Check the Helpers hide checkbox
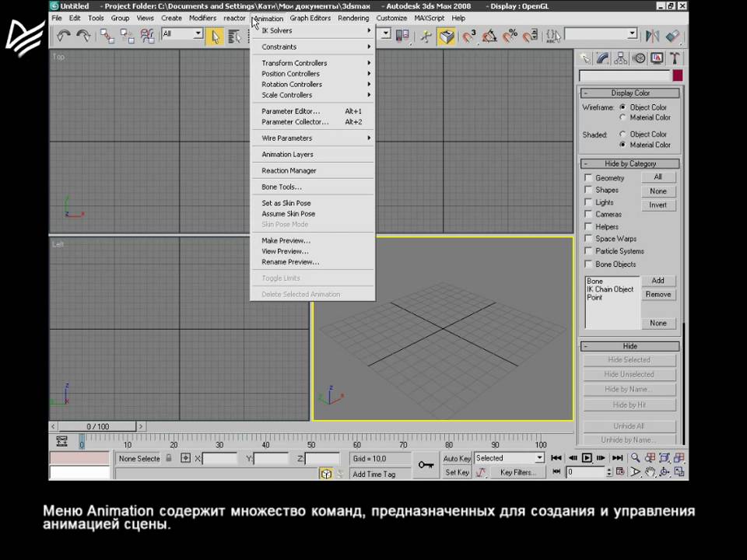 588,226
